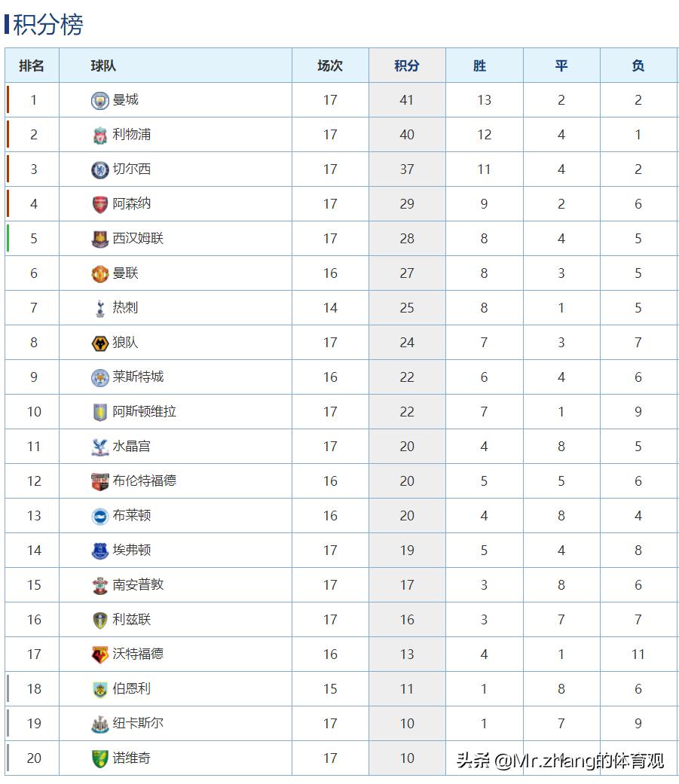
Task: Click the 排名 column header
Action: (32, 66)
